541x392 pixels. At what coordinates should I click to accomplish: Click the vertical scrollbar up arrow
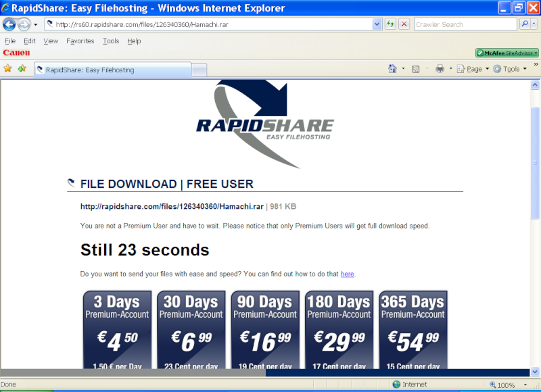point(535,84)
